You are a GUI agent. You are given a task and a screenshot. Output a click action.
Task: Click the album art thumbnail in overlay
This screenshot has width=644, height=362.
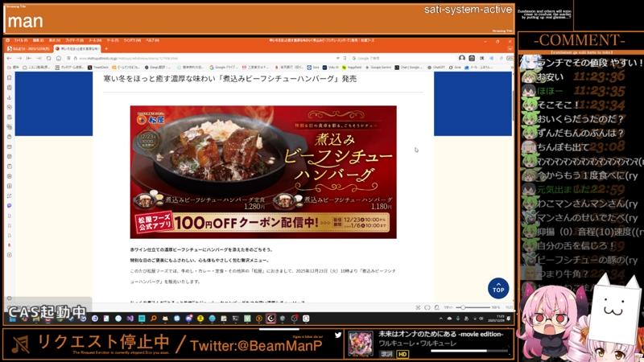click(361, 343)
